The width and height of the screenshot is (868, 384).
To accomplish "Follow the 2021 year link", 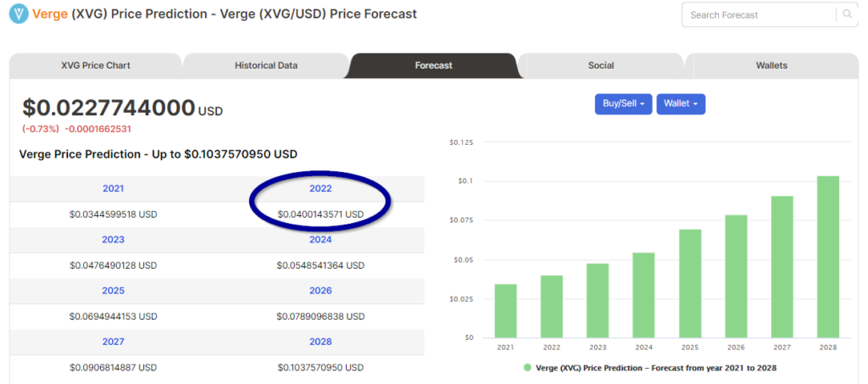I will click(x=113, y=189).
